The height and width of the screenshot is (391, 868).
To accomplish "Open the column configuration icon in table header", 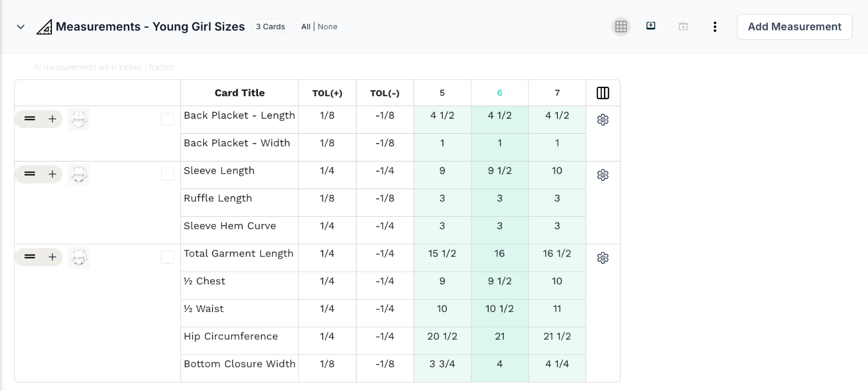I will pos(603,93).
